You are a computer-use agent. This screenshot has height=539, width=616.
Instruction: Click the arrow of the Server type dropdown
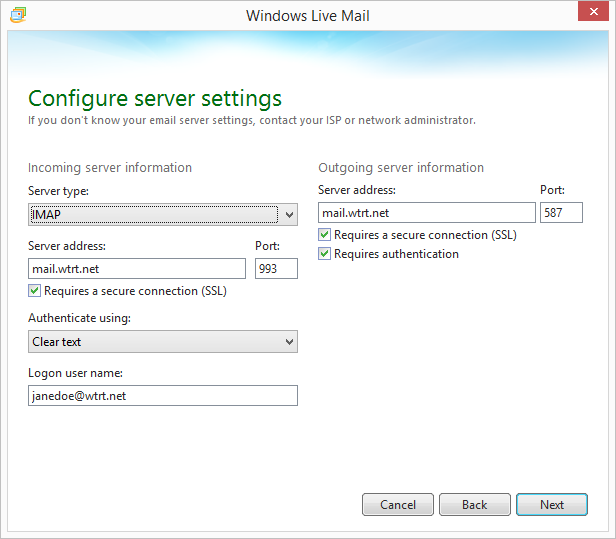click(x=289, y=214)
